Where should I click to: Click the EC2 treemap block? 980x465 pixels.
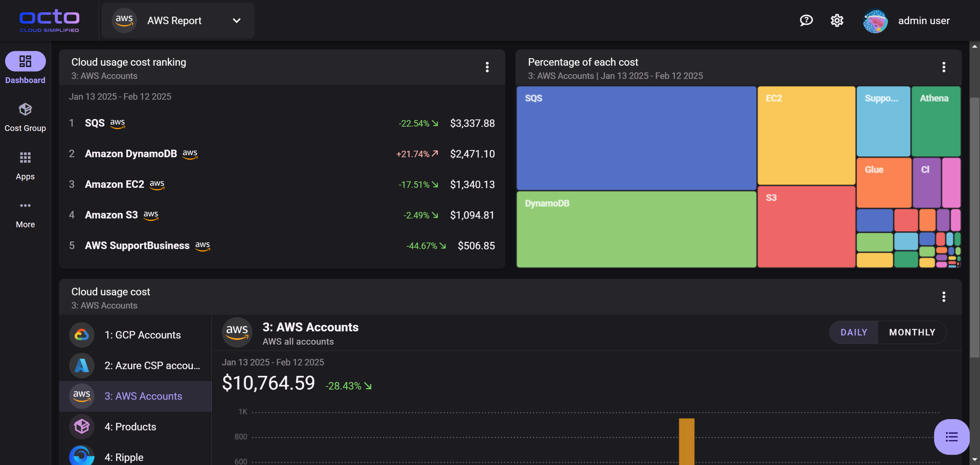(806, 135)
